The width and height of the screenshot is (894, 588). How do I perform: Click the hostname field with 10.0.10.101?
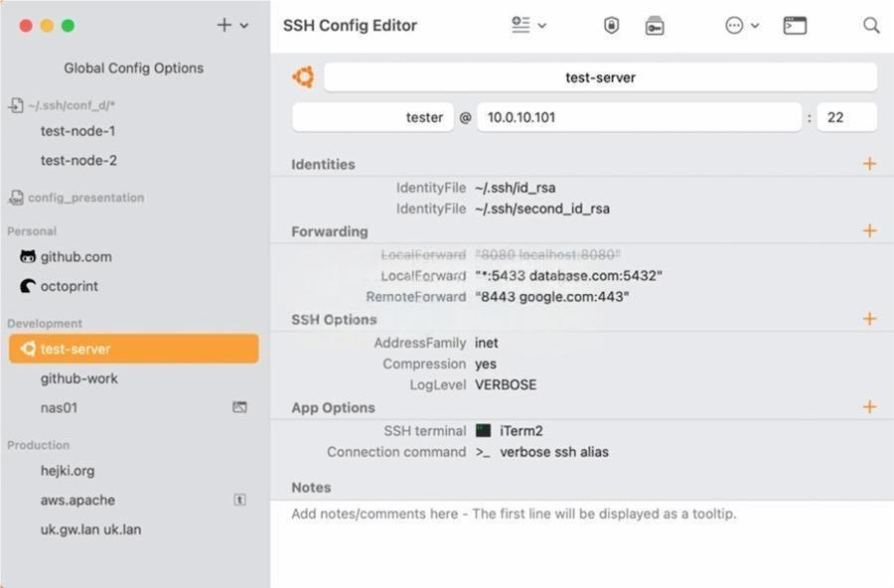[639, 117]
